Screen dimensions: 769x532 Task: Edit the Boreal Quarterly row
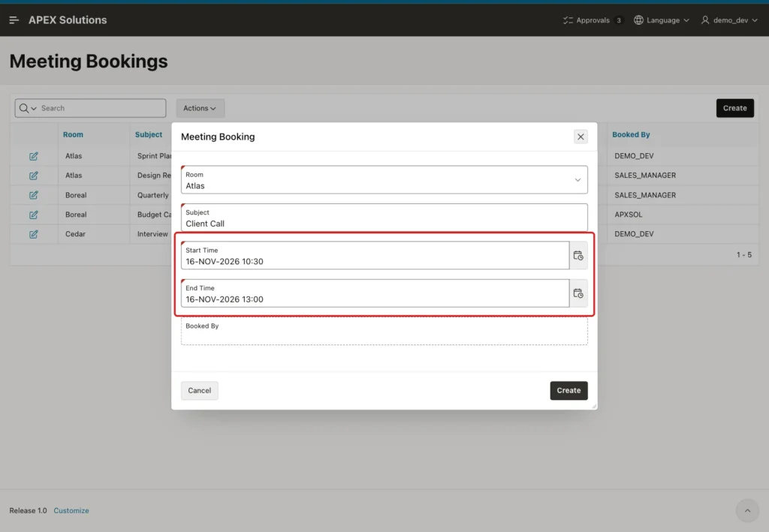33,195
